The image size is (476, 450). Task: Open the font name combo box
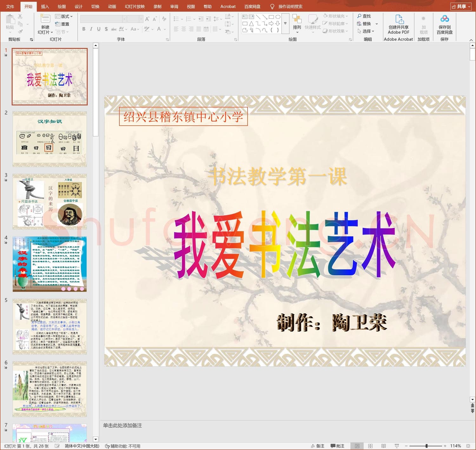(103, 19)
